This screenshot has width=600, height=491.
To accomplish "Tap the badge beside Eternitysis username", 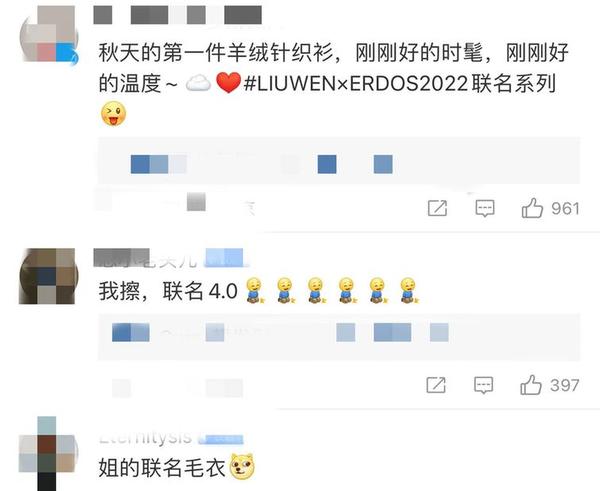I will 221,439.
